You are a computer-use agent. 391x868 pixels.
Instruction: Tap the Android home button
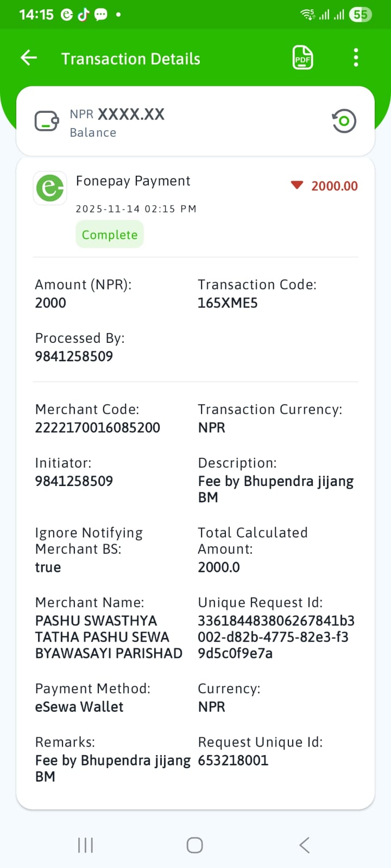(x=194, y=845)
